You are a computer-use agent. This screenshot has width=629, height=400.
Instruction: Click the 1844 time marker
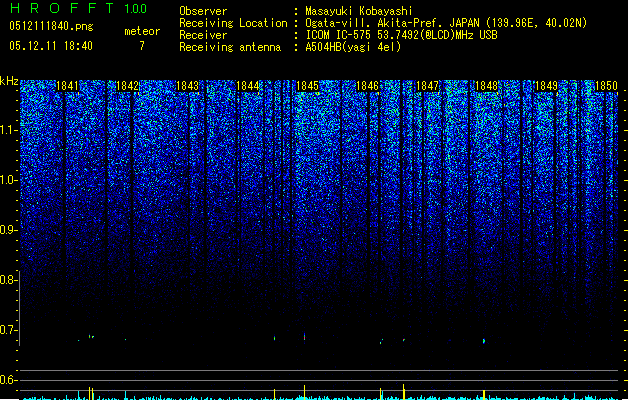(248, 86)
